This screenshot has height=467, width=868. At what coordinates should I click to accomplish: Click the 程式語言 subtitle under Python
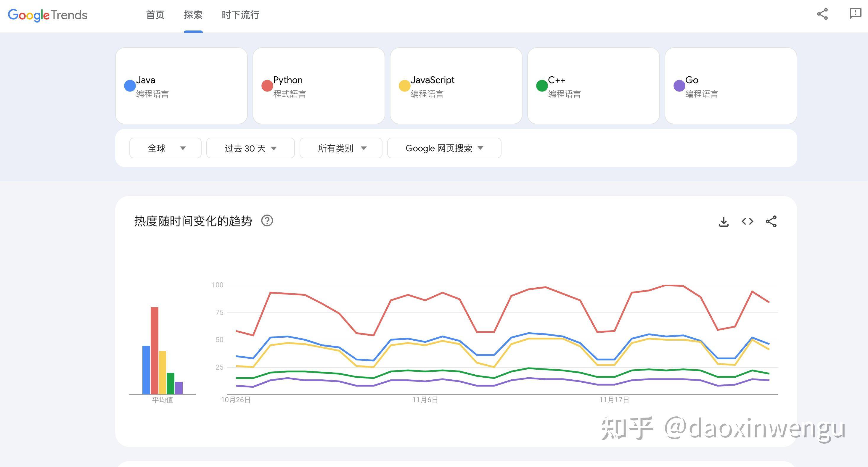[290, 94]
